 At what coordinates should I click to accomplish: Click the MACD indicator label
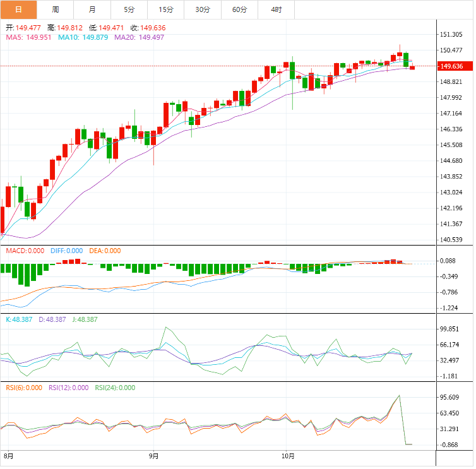(x=24, y=251)
